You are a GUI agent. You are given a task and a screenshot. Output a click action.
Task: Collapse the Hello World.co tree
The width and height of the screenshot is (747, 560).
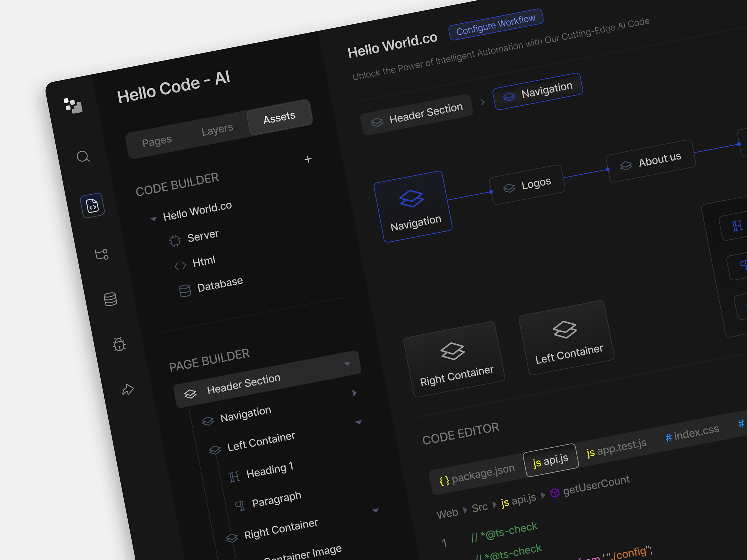pos(154,218)
